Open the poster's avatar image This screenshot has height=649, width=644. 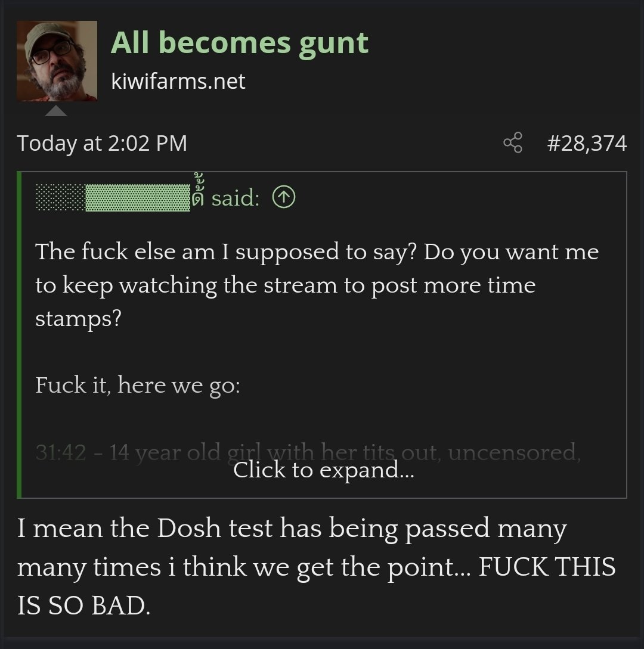tap(57, 61)
